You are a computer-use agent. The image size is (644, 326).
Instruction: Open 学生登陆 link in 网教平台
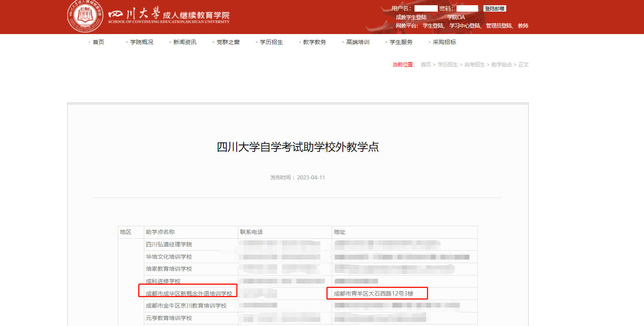(433, 26)
